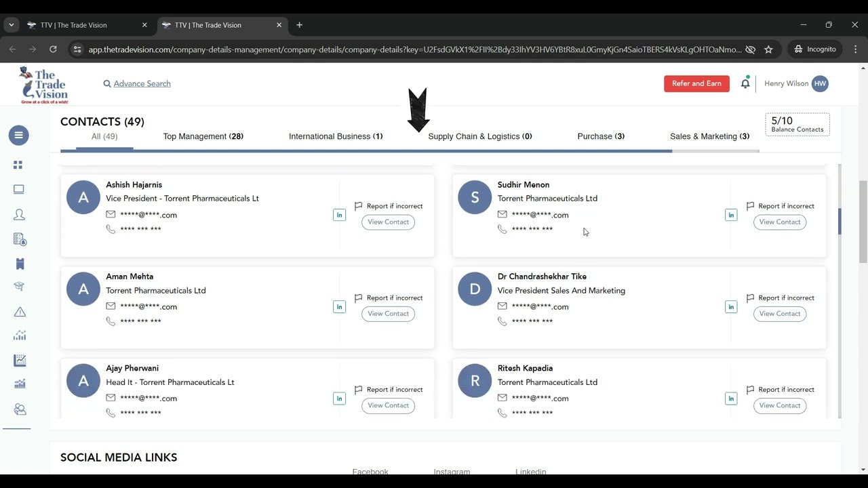Switch to International Business (1) tab
The image size is (868, 488).
coord(336,136)
